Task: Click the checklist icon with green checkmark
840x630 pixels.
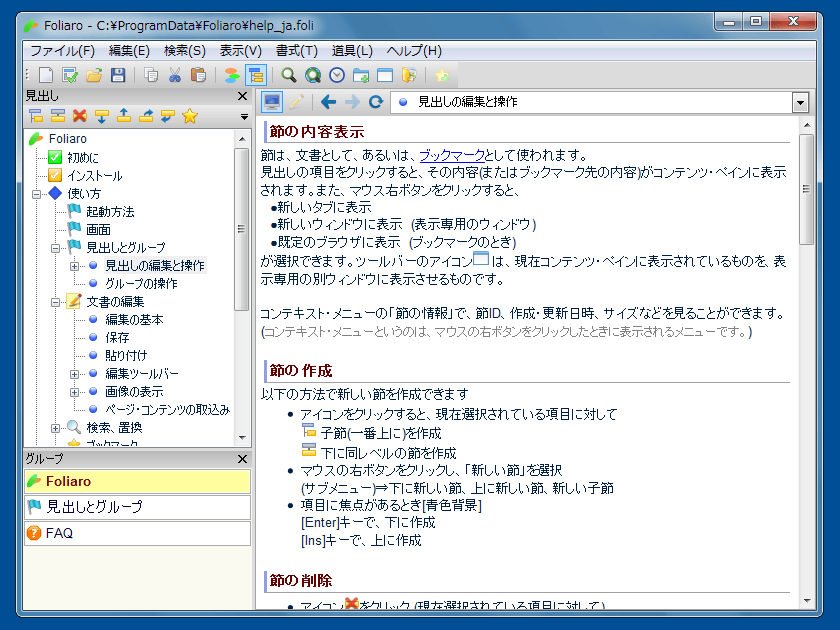Action: click(70, 75)
